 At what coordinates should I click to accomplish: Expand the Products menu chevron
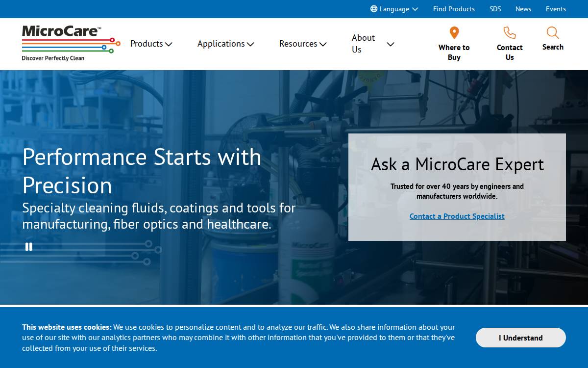coord(169,44)
